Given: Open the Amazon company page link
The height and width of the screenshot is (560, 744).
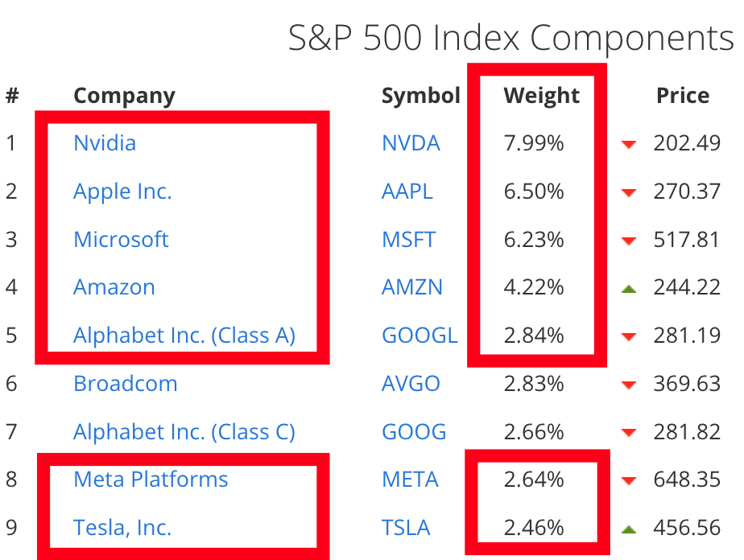Looking at the screenshot, I should (x=114, y=287).
